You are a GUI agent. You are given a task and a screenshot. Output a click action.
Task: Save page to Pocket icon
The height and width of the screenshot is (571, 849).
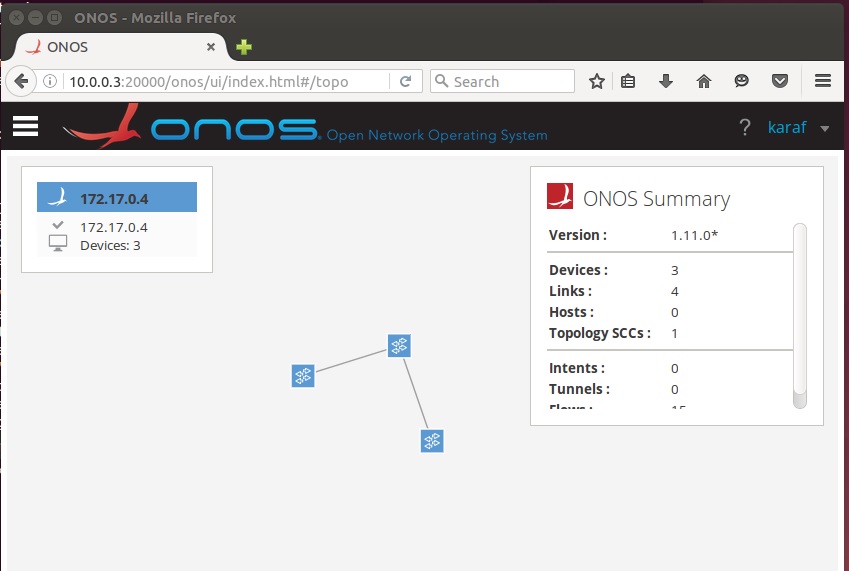780,81
